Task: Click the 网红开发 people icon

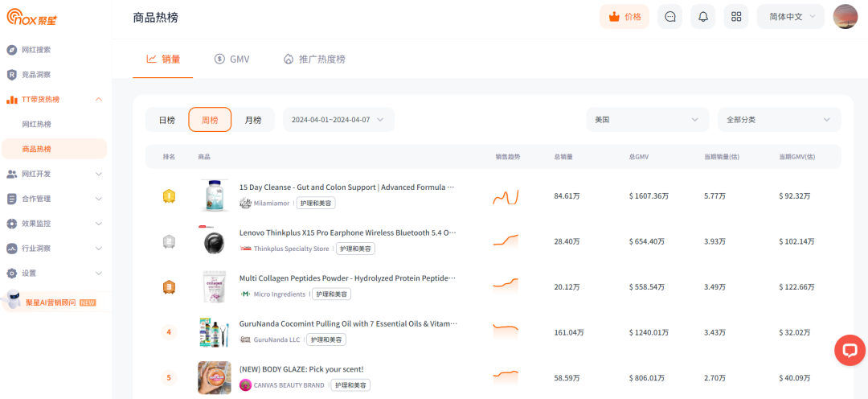Action: 11,174
